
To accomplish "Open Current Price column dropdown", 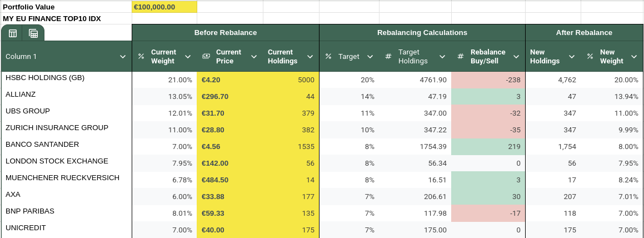I will [254, 57].
